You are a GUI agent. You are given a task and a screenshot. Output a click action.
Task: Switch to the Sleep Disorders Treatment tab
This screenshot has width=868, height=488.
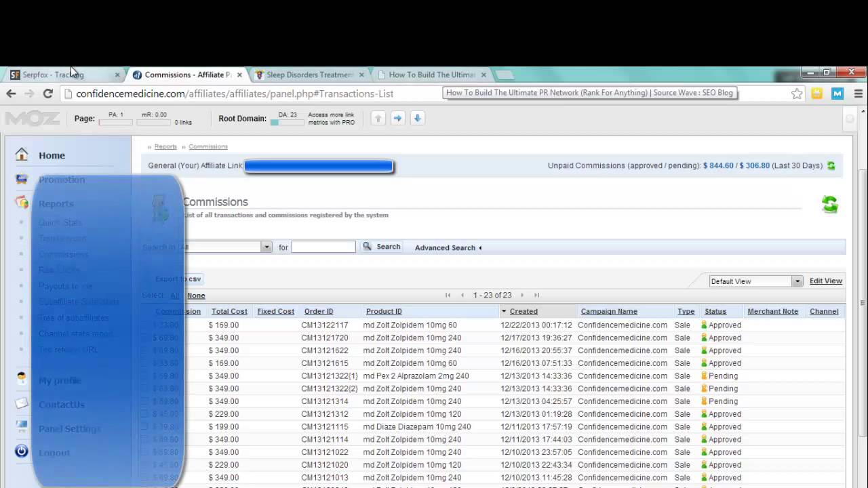311,75
